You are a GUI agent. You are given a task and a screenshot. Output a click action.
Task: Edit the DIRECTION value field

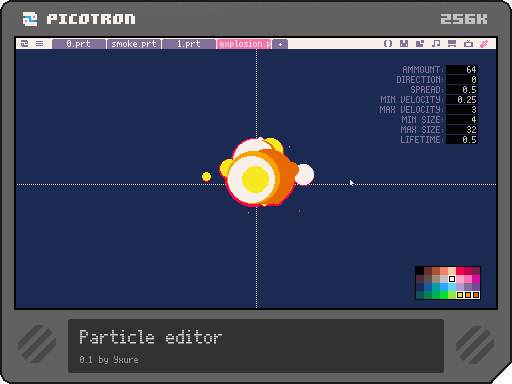coord(462,79)
